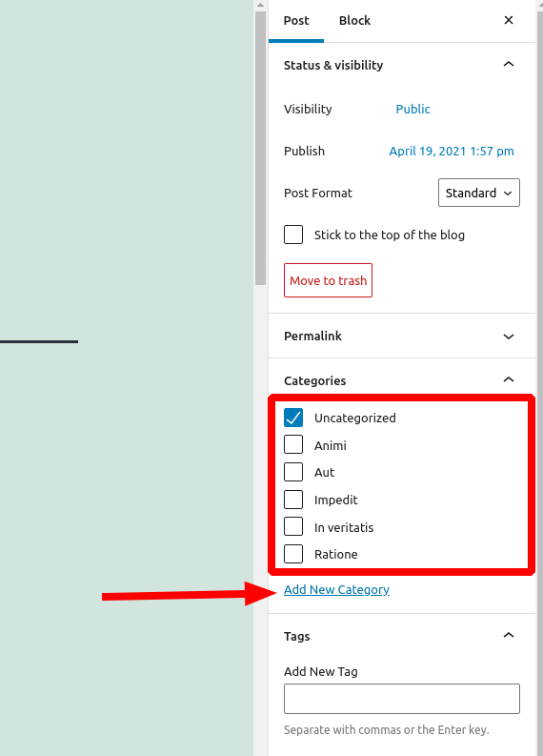Collapse the Tags panel chevron

point(509,636)
